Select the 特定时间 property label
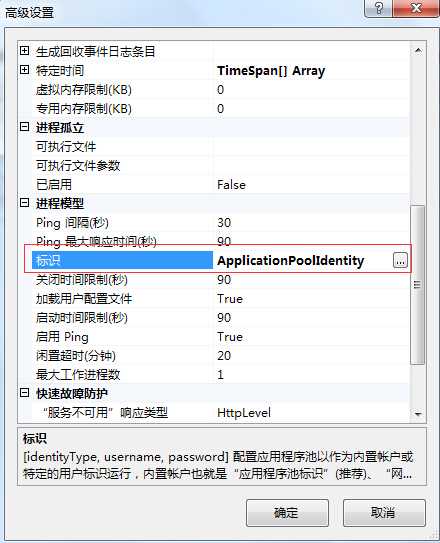440x543 pixels. [60, 71]
